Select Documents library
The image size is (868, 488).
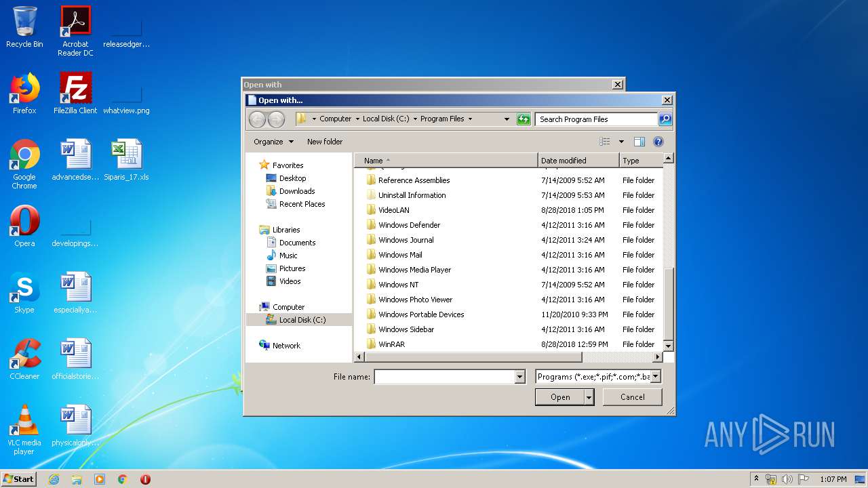pos(297,243)
